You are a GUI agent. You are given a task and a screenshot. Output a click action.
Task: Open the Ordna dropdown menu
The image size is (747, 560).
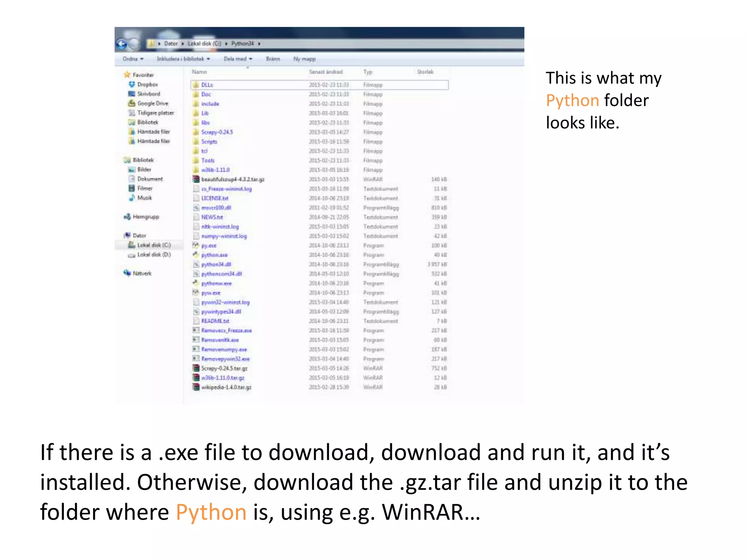pos(133,59)
